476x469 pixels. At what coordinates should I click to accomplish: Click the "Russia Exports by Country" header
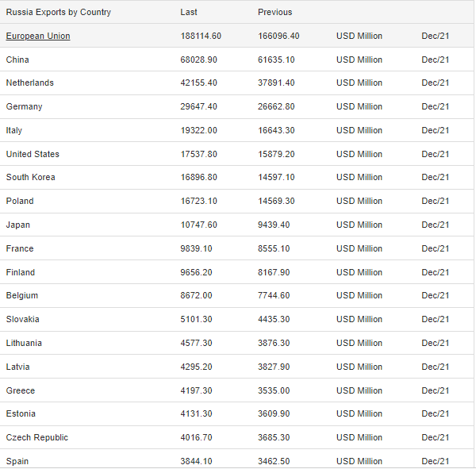pos(59,13)
